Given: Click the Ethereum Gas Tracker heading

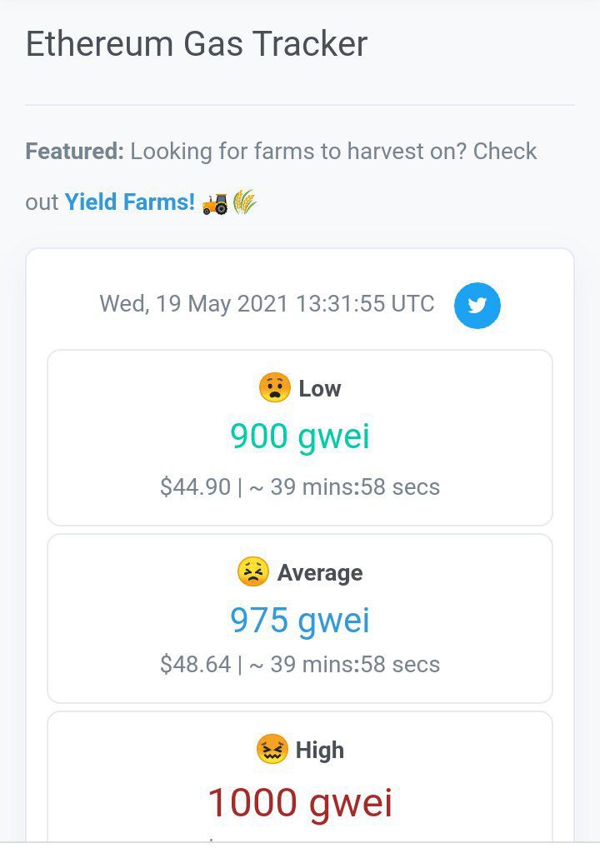Looking at the screenshot, I should [197, 43].
